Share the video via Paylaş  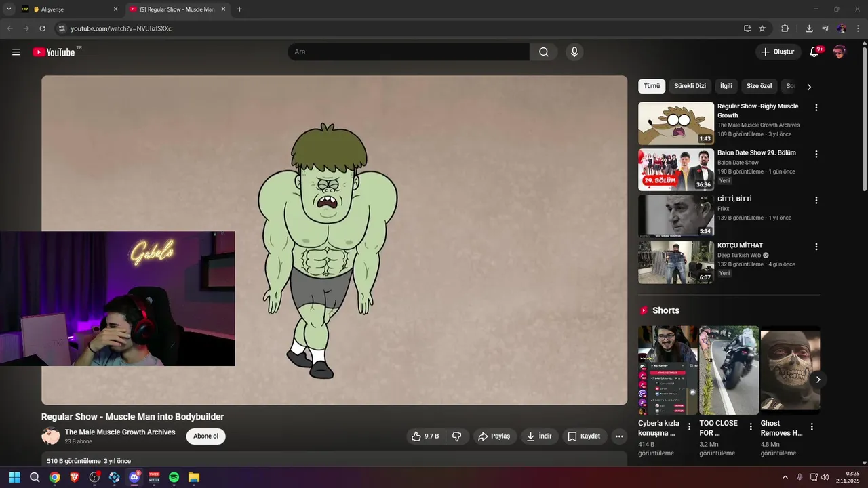point(494,436)
